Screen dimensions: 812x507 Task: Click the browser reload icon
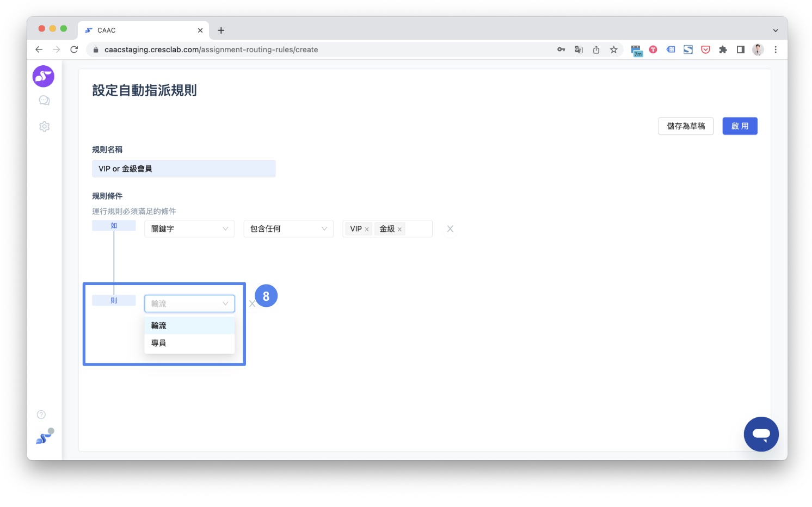(x=74, y=50)
